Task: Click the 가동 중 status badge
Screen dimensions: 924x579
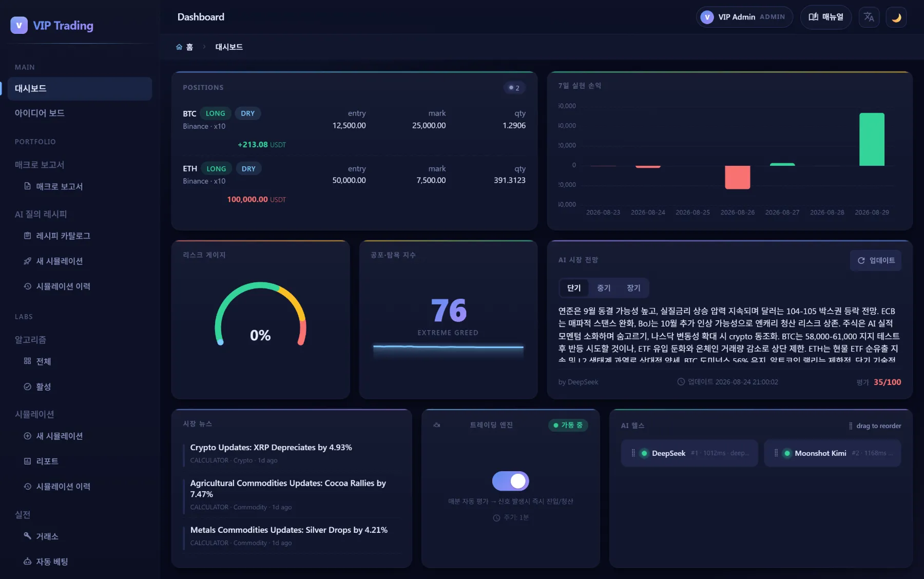Action: [x=568, y=425]
